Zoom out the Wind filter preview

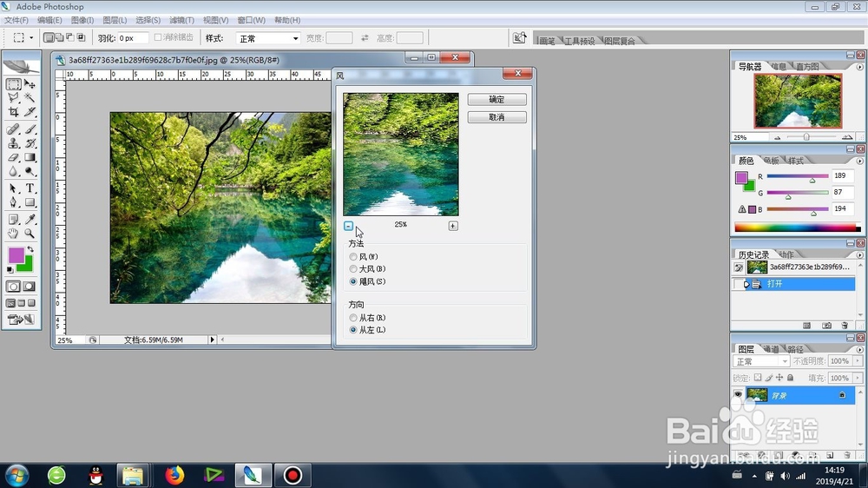(348, 226)
